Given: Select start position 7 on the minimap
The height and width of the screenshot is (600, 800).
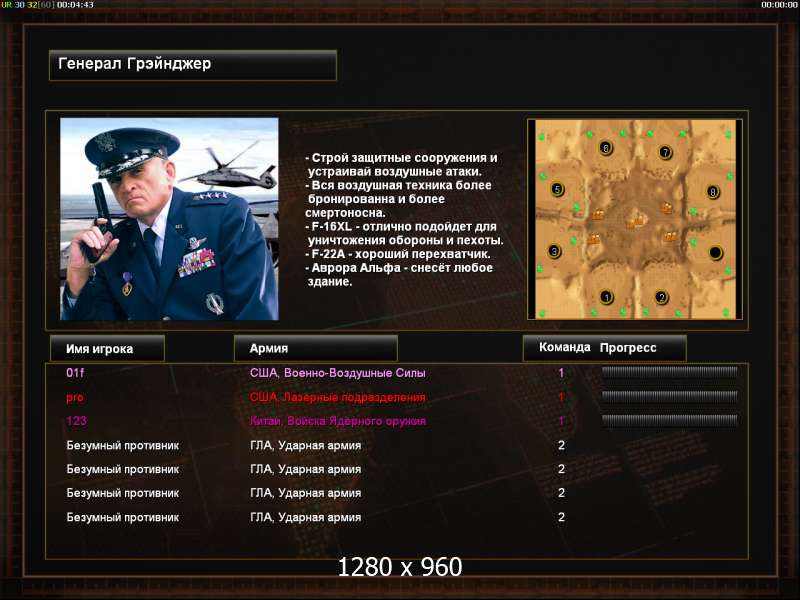Looking at the screenshot, I should pos(665,152).
